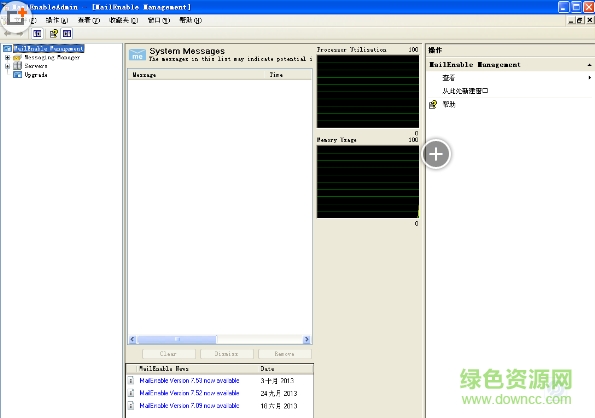Restore the inner MDI child window
The width and height of the screenshot is (595, 418).
pos(580,20)
